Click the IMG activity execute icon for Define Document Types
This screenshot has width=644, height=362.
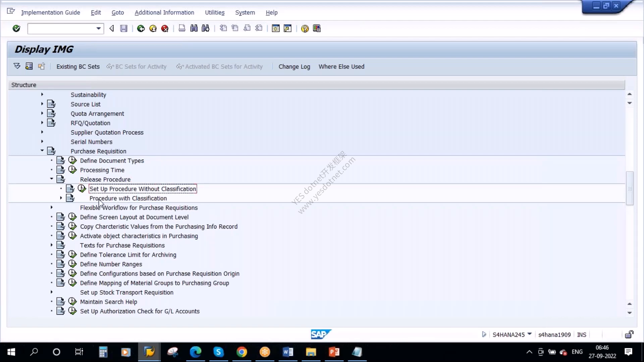coord(72,160)
